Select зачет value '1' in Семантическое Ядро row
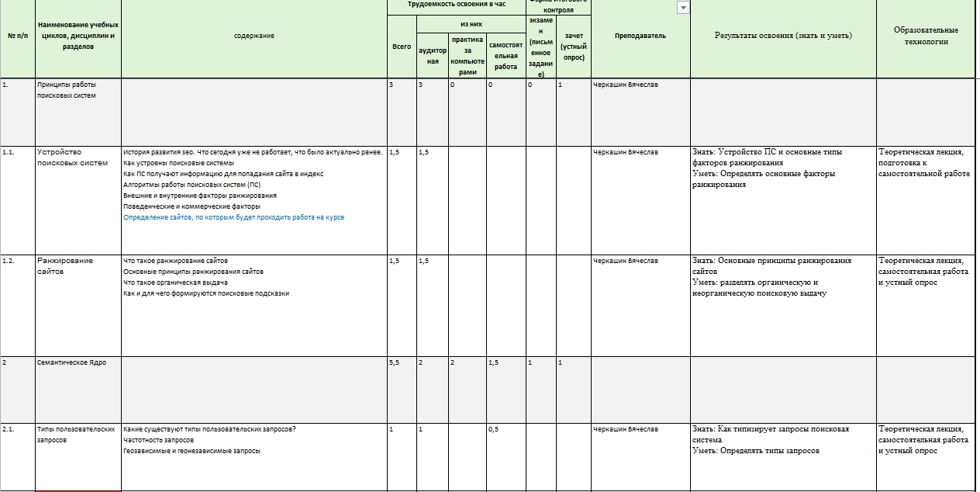The width and height of the screenshot is (980, 492). [x=574, y=390]
